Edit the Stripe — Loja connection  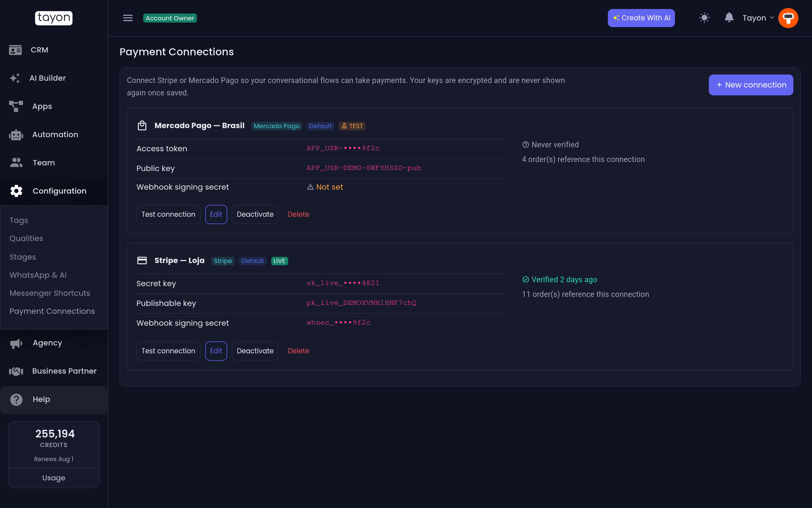pyautogui.click(x=216, y=351)
